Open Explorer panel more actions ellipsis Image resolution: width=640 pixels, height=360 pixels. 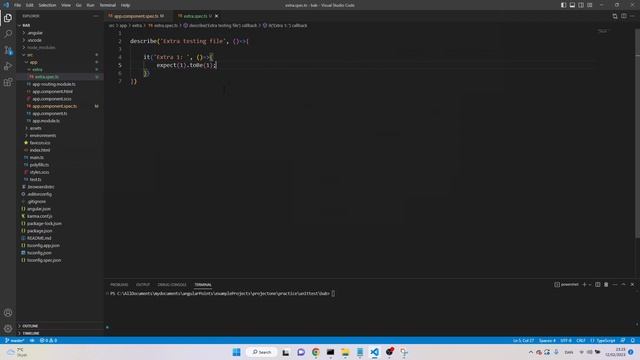(96, 16)
